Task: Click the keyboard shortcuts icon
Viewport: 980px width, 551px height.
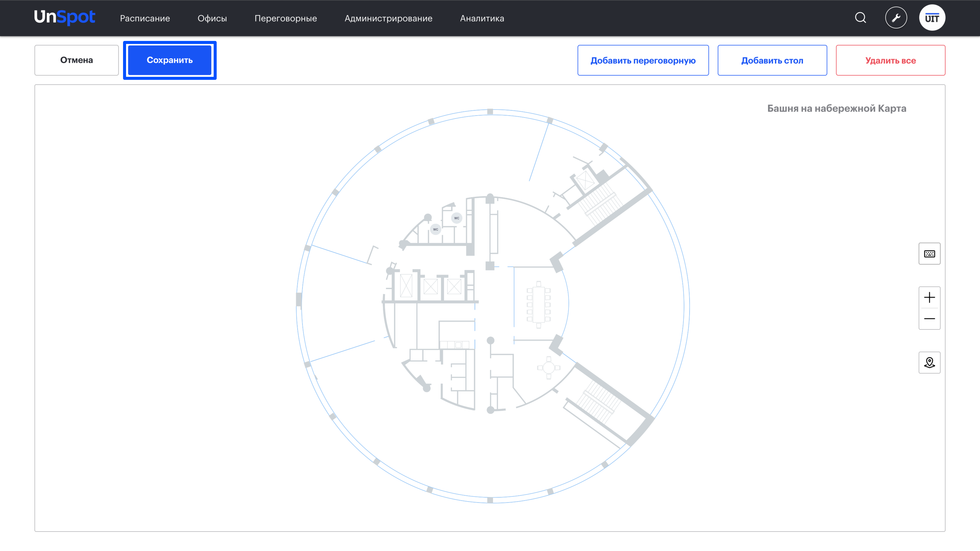Action: (x=929, y=254)
